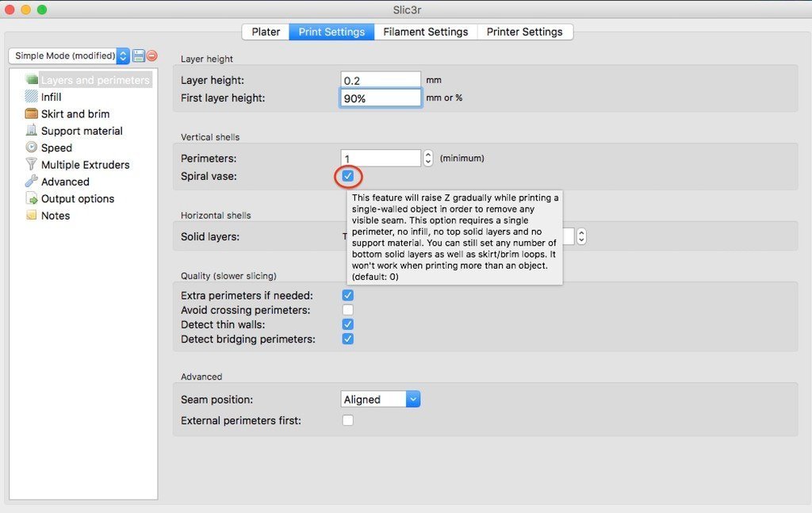
Task: Select the Print Settings tab
Action: click(331, 32)
